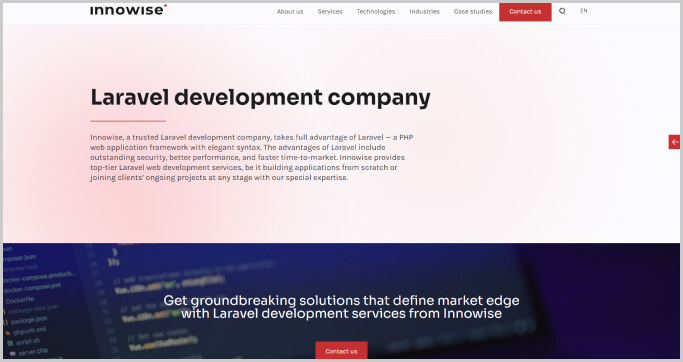Select the Laravel development company heading
Image resolution: width=683 pixels, height=362 pixels.
[260, 97]
